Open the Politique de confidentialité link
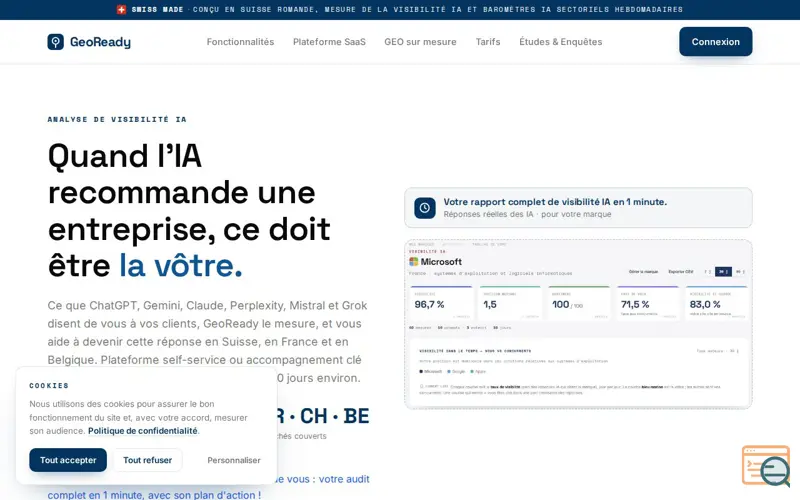 [x=143, y=431]
